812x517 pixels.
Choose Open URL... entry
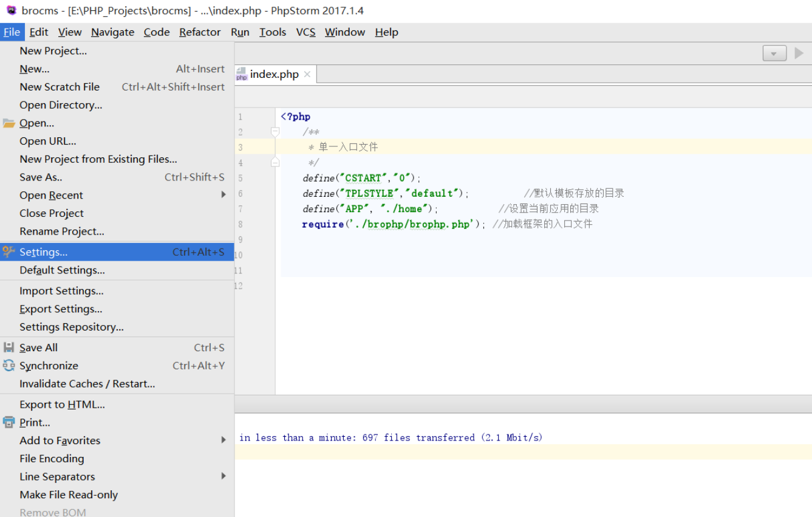[x=117, y=141]
